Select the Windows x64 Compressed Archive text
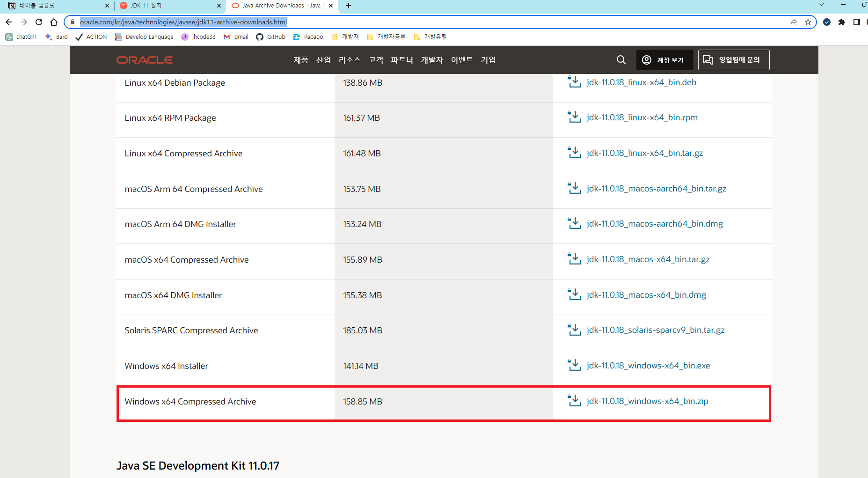Screen dimensions: 868x478 (x=190, y=402)
